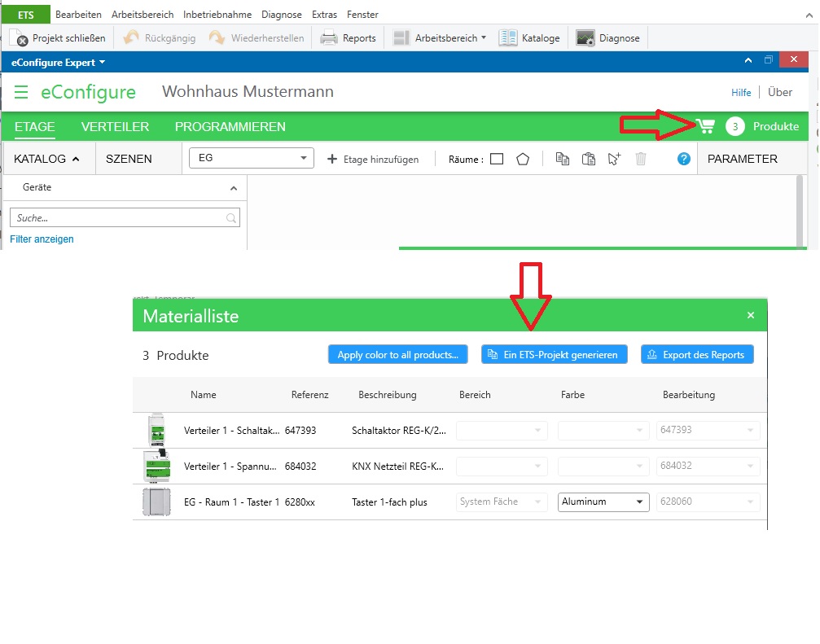This screenshot has width=820, height=644.
Task: Open the Diagnose menu in menu bar
Action: pyautogui.click(x=282, y=15)
